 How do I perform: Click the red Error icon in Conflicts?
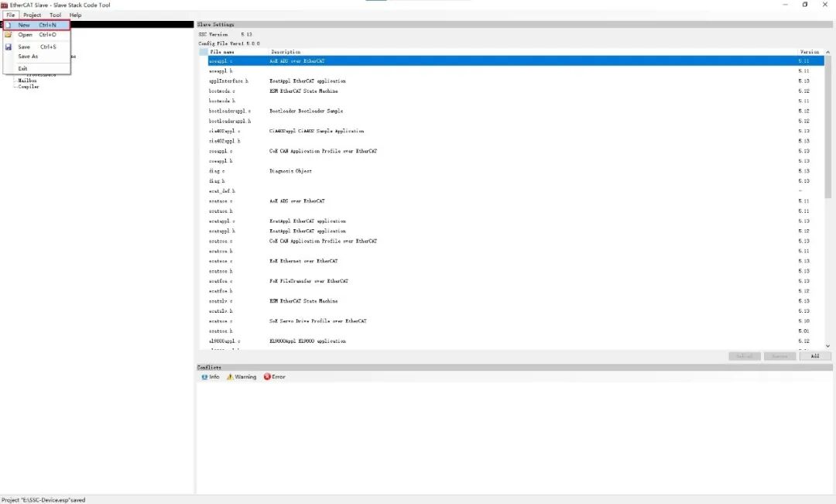click(x=267, y=377)
